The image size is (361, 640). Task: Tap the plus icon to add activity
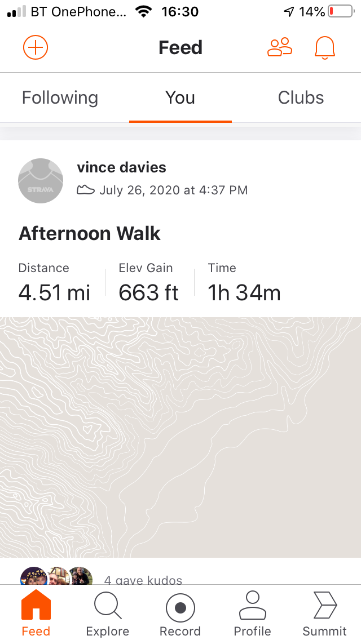coord(36,47)
